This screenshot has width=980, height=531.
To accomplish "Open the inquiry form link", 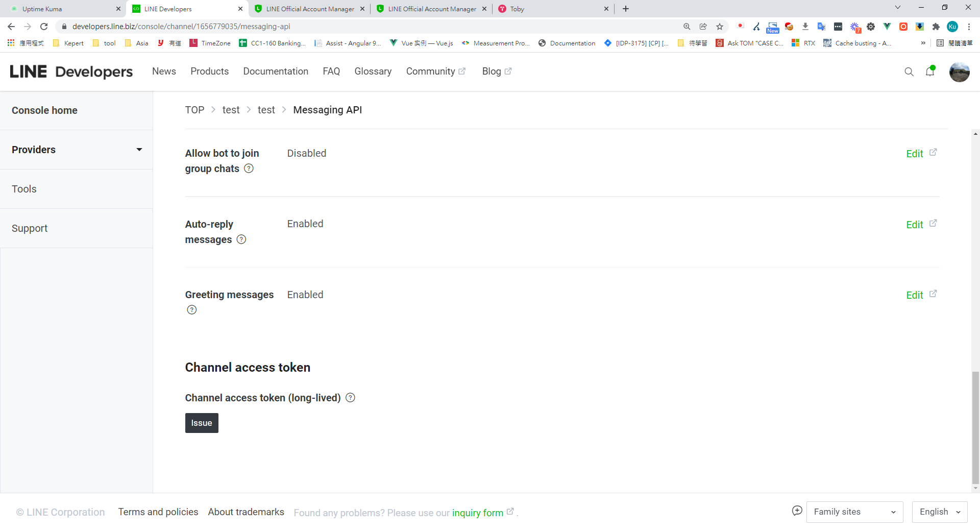I will (x=478, y=513).
